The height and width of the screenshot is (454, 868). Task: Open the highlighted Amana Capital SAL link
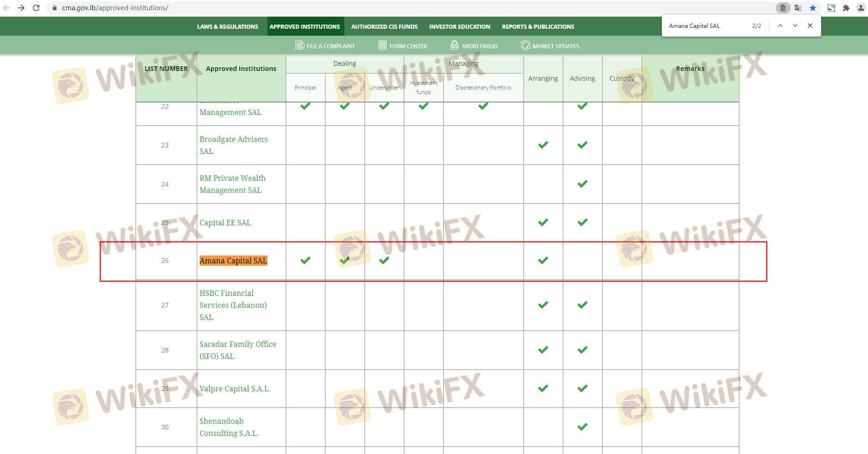[234, 261]
